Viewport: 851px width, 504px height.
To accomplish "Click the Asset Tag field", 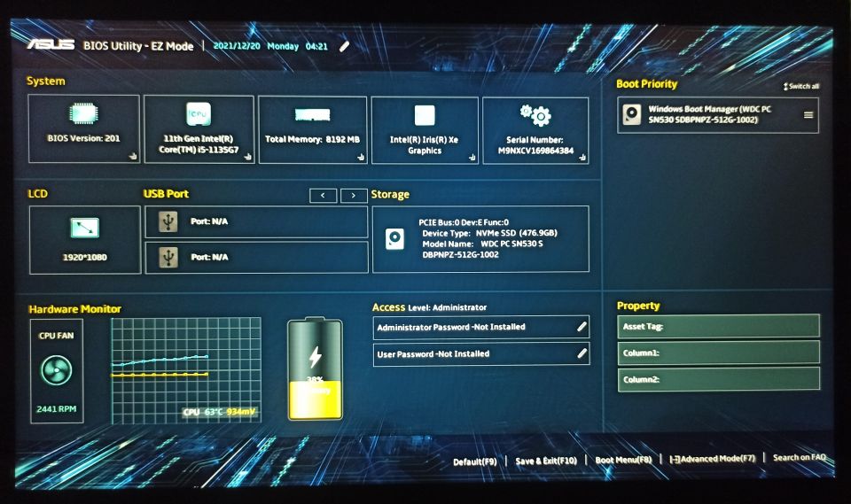I will [719, 326].
